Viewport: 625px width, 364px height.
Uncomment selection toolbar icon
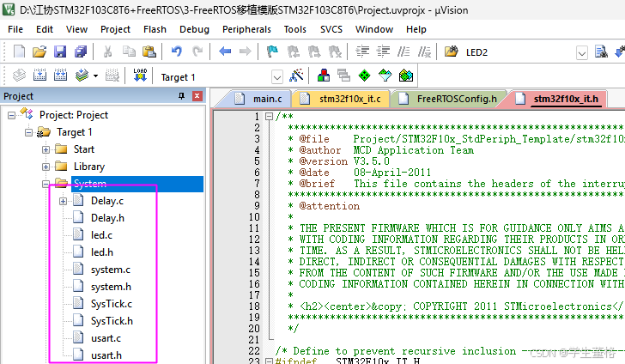point(424,52)
